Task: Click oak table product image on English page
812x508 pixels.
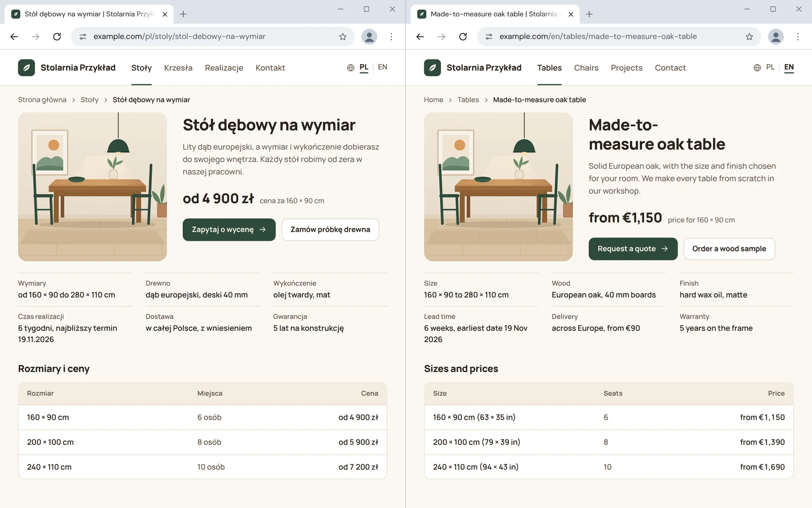Action: (498, 187)
